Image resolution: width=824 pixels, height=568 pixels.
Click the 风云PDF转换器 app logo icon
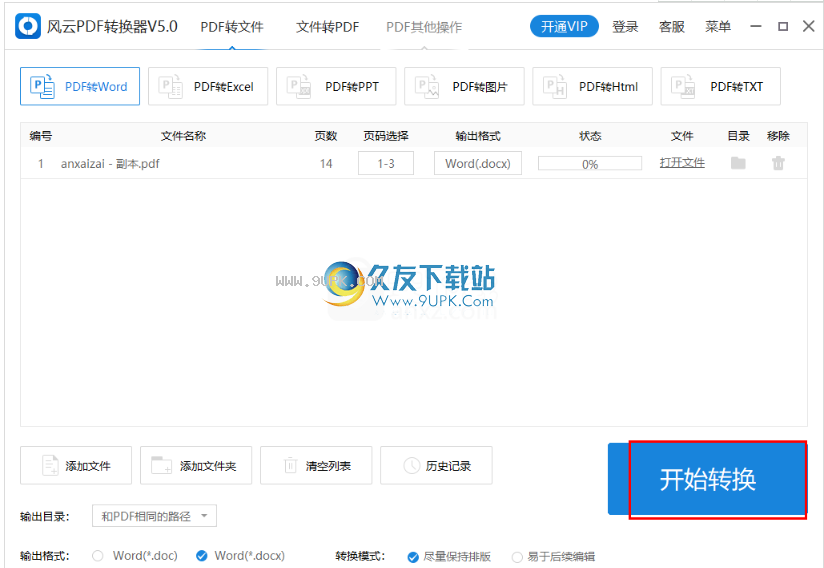click(27, 26)
